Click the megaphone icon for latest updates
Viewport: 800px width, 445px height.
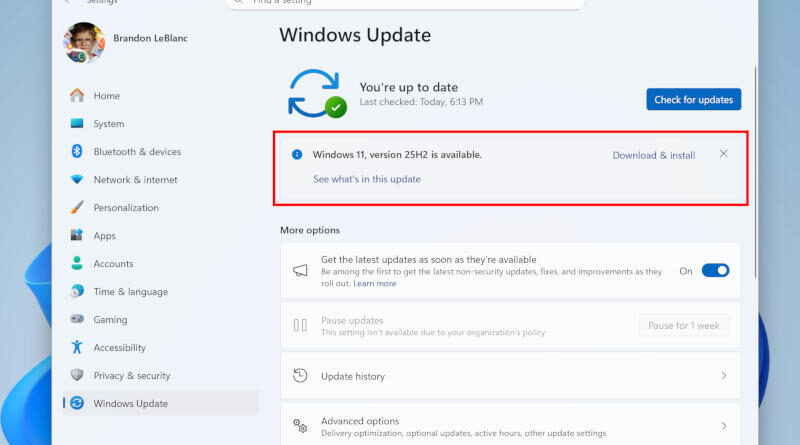(x=300, y=270)
